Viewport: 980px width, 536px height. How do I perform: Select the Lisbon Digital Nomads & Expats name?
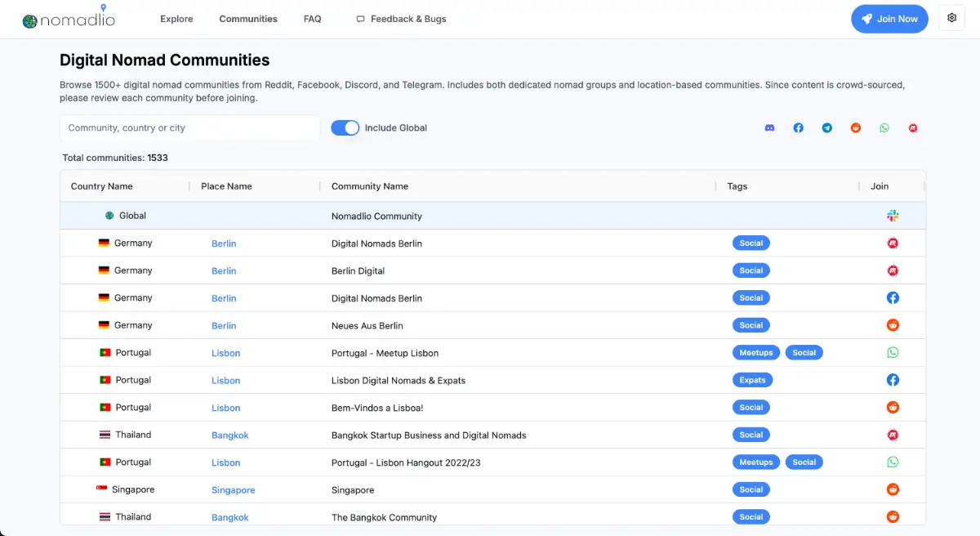pos(399,381)
